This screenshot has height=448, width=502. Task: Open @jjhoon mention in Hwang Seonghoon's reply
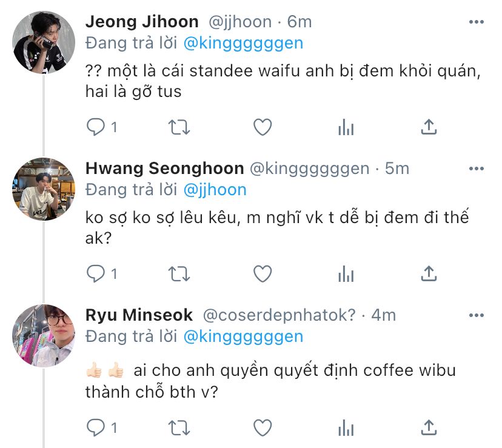[x=215, y=190]
